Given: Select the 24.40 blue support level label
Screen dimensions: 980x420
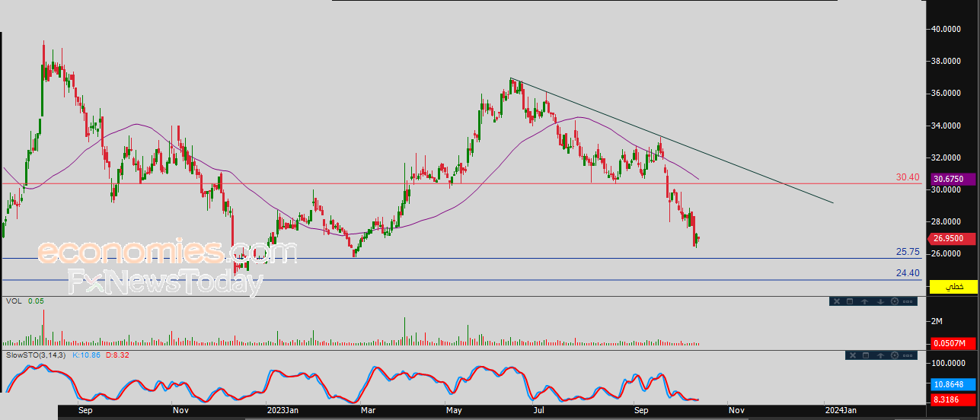Looking at the screenshot, I should (908, 273).
